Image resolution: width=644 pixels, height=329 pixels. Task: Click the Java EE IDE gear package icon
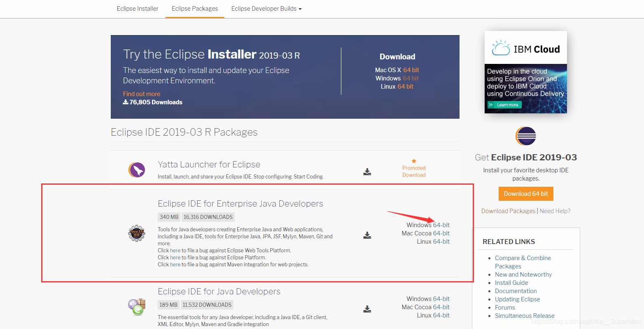click(136, 233)
